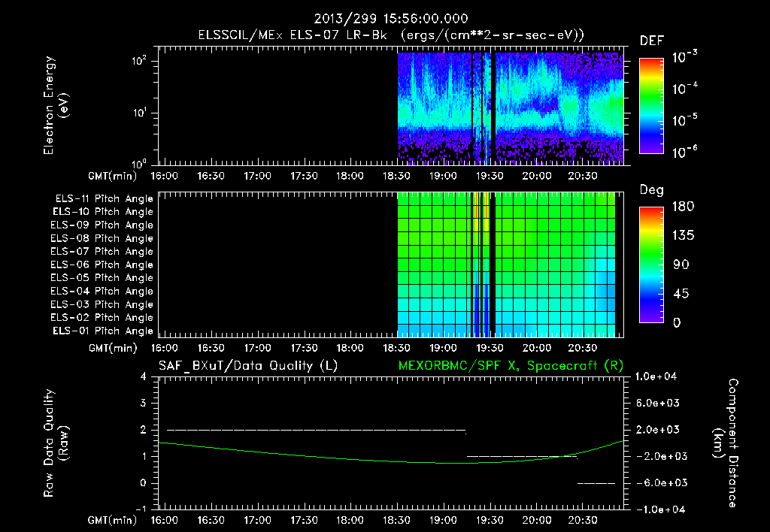Click the 180 label on Deg scale
The width and height of the screenshot is (770, 532).
683,206
